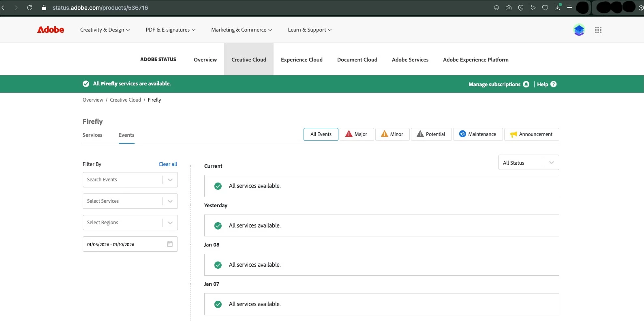This screenshot has width=644, height=321.
Task: Reload the page with the refresh icon
Action: pyautogui.click(x=30, y=8)
